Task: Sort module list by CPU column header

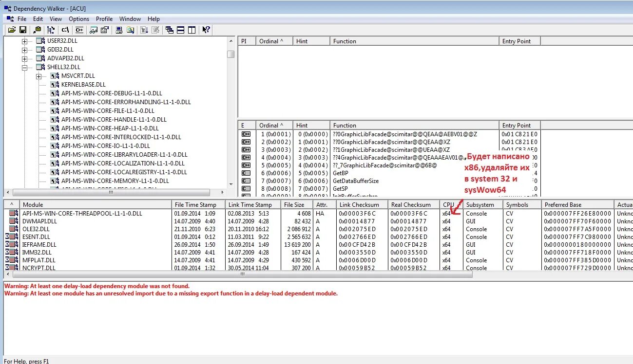Action: [451, 204]
